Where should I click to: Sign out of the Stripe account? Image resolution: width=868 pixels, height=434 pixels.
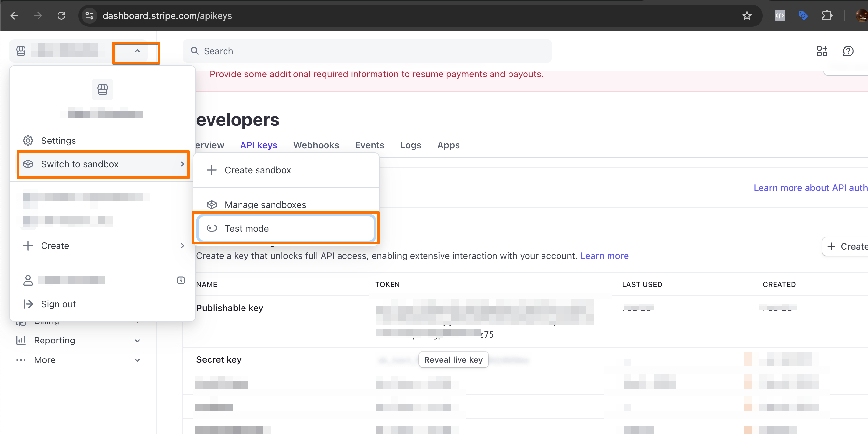click(x=102, y=304)
